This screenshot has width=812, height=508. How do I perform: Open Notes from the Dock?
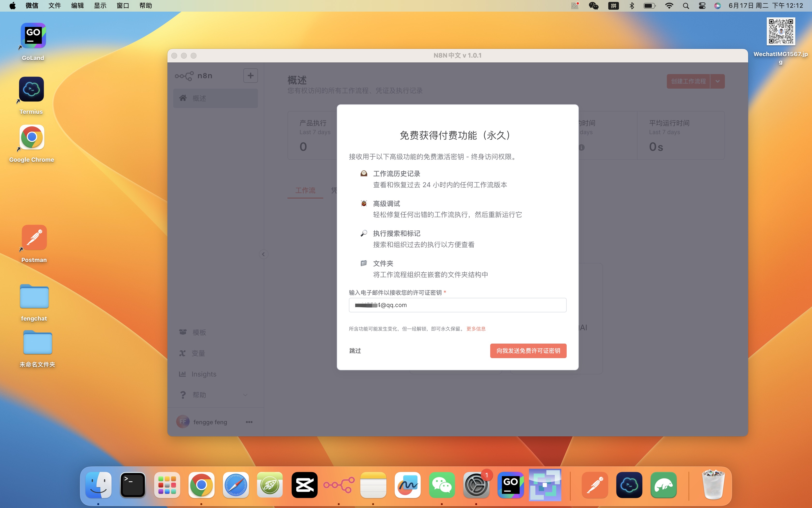[373, 485]
